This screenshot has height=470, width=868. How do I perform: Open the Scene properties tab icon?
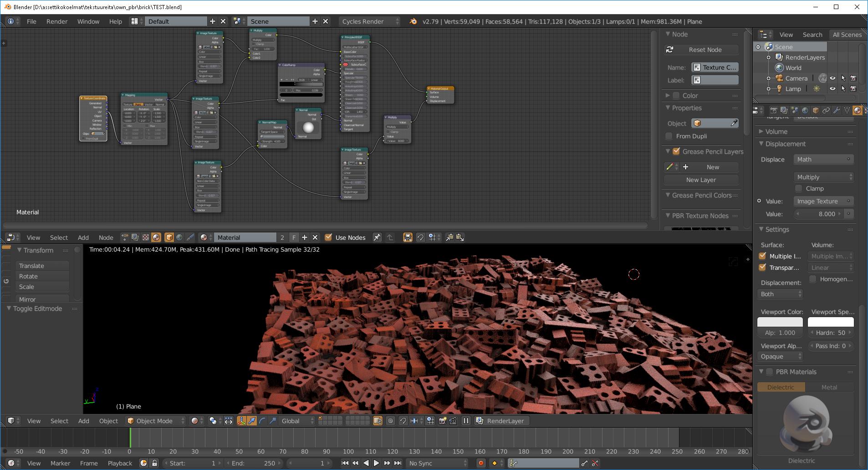(x=795, y=111)
